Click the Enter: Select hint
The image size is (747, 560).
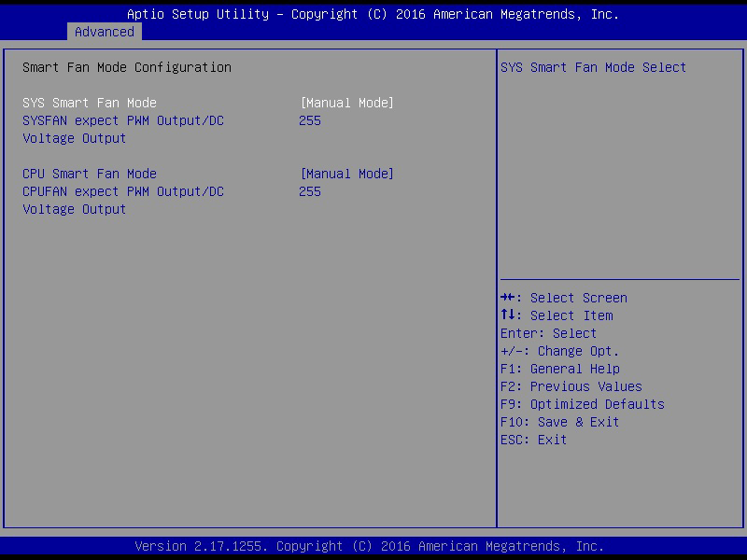point(548,333)
